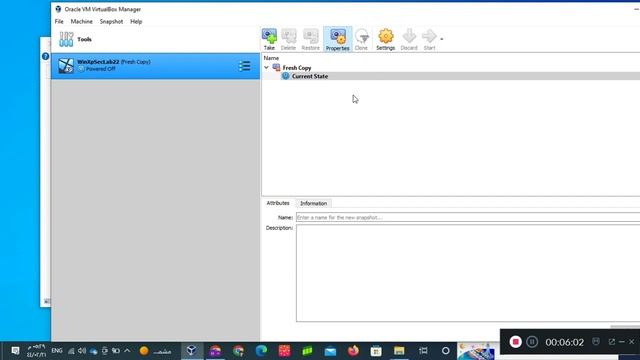Click inside the Description text area
Viewport: 640px width, 360px height.
[x=468, y=273]
